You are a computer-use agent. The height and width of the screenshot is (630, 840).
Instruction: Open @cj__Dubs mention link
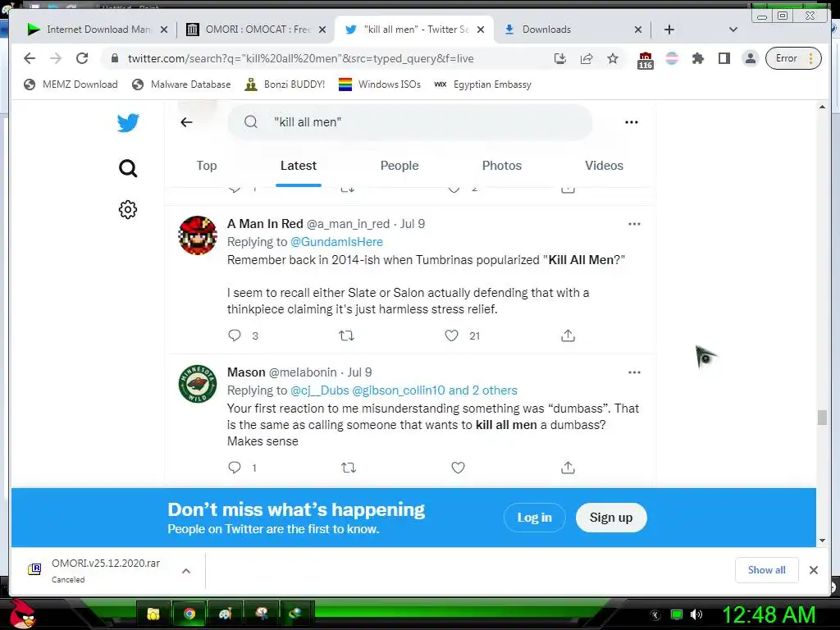pos(319,390)
